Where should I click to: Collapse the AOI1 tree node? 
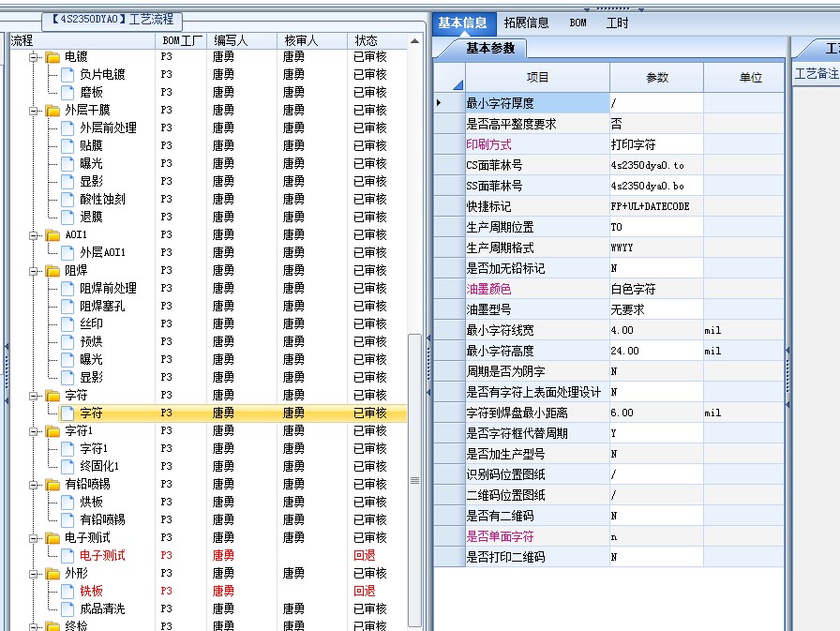tap(33, 235)
